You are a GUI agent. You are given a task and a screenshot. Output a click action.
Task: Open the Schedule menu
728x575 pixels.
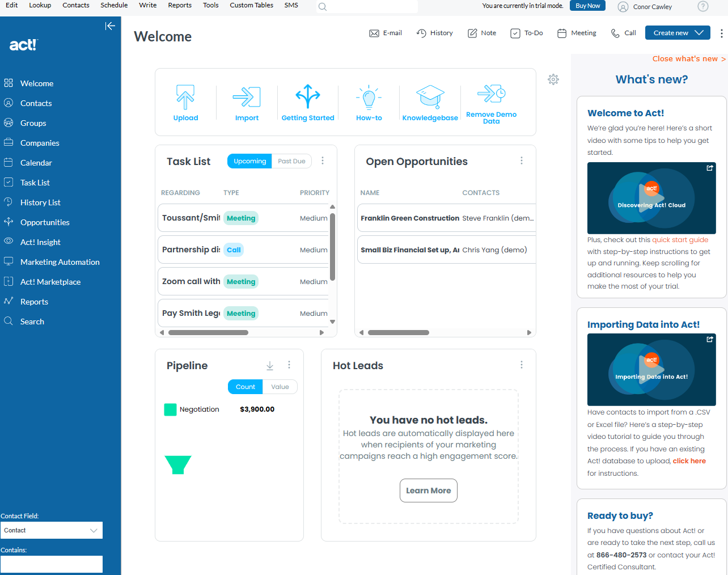pyautogui.click(x=114, y=5)
